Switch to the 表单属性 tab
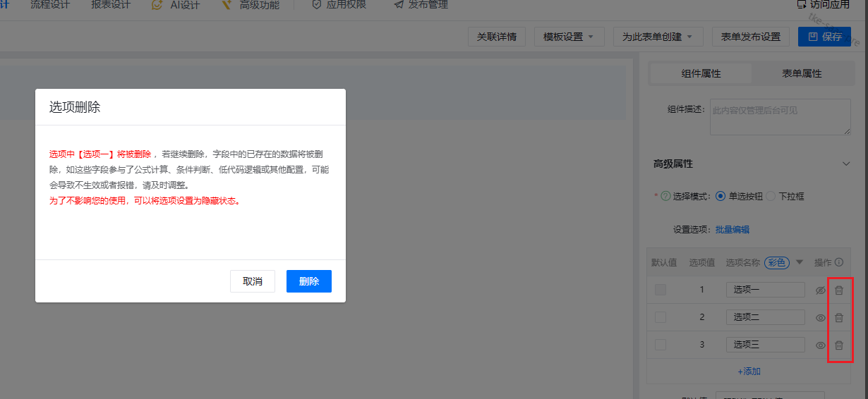868x399 pixels. [802, 73]
